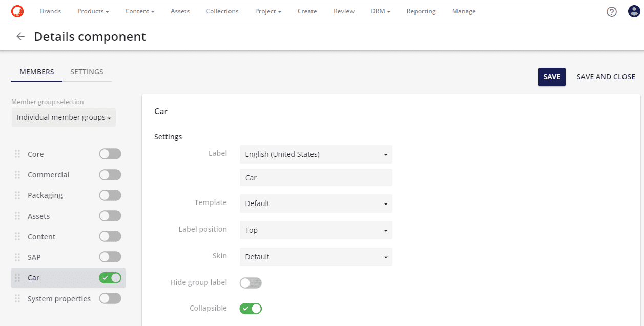Open the Label language dropdown
Image resolution: width=644 pixels, height=326 pixels.
pyautogui.click(x=316, y=154)
